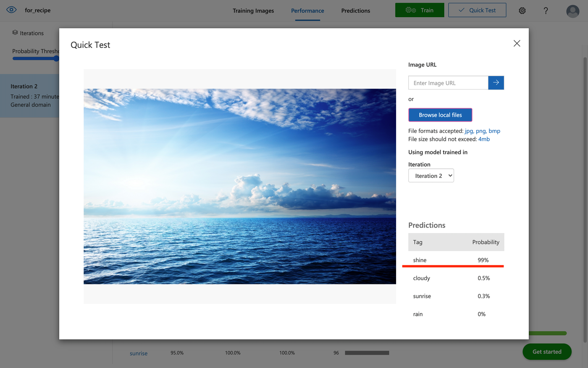588x368 pixels.
Task: Go to the Predictions tab
Action: click(x=355, y=11)
